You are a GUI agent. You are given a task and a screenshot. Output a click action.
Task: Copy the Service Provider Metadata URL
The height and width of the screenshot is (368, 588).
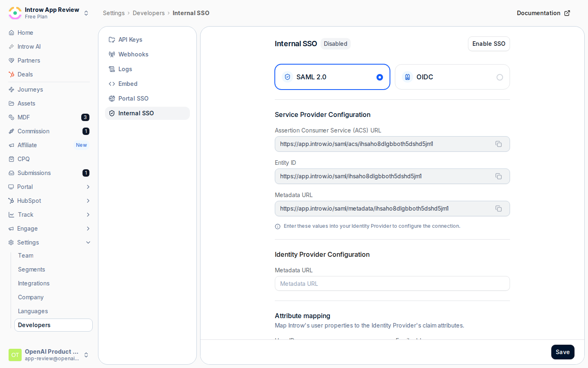coord(499,209)
